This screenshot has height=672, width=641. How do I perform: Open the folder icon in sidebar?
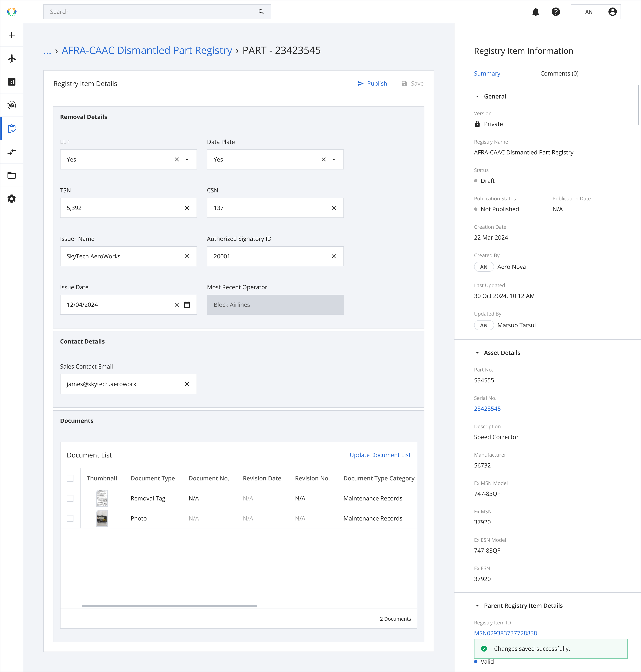12,175
